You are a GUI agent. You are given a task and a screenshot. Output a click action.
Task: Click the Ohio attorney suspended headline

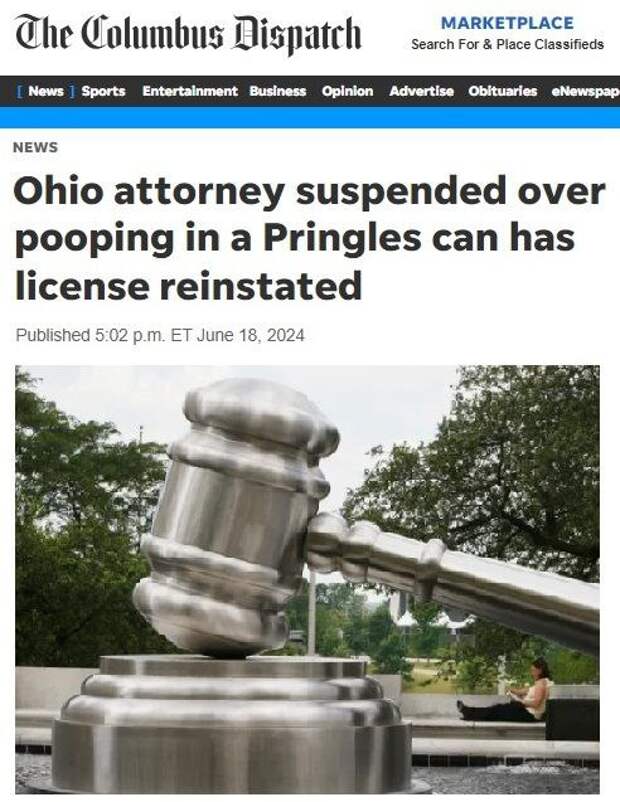click(x=309, y=238)
